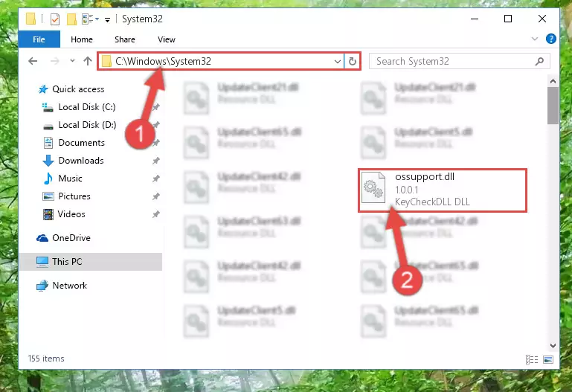Click the pin icon beside Music
This screenshot has height=392, width=572.
pyautogui.click(x=155, y=179)
